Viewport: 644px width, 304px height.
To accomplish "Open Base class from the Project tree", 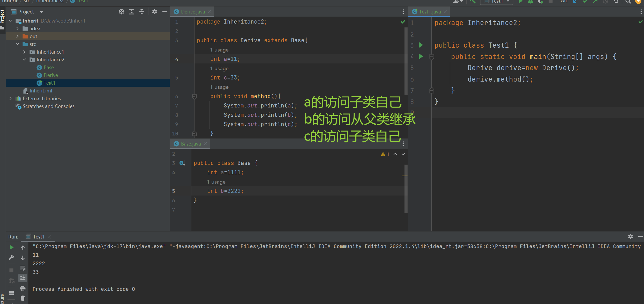I will tap(48, 67).
